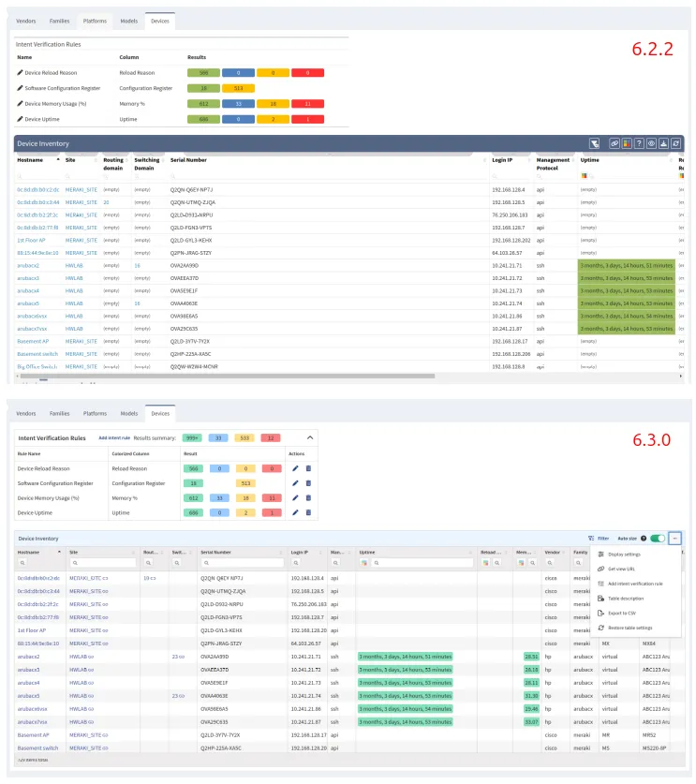The width and height of the screenshot is (696, 784).
Task: Click the three-dots table options button
Action: click(x=675, y=539)
